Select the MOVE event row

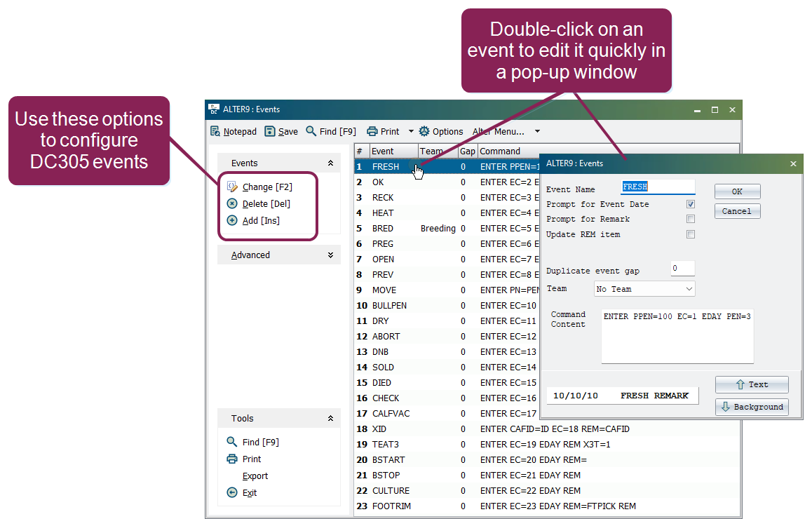click(x=447, y=290)
